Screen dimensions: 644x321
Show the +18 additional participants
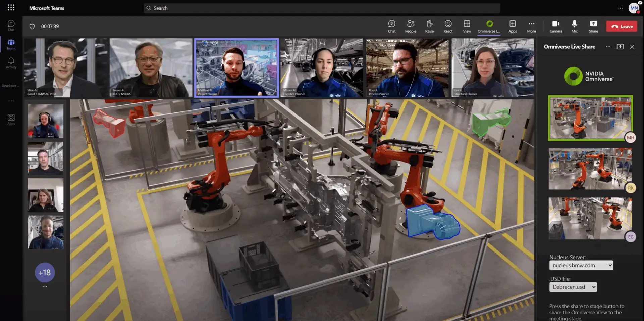tap(45, 272)
